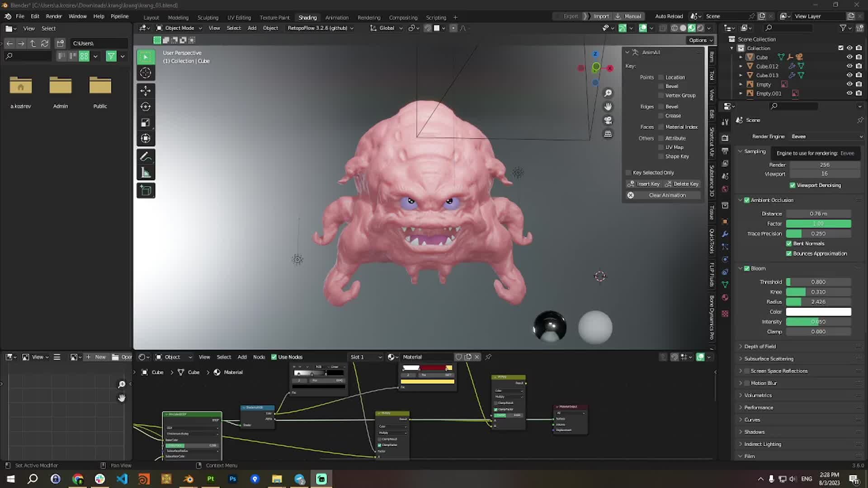Click the Bloom Color white swatch
The height and width of the screenshot is (488, 868).
pyautogui.click(x=818, y=312)
